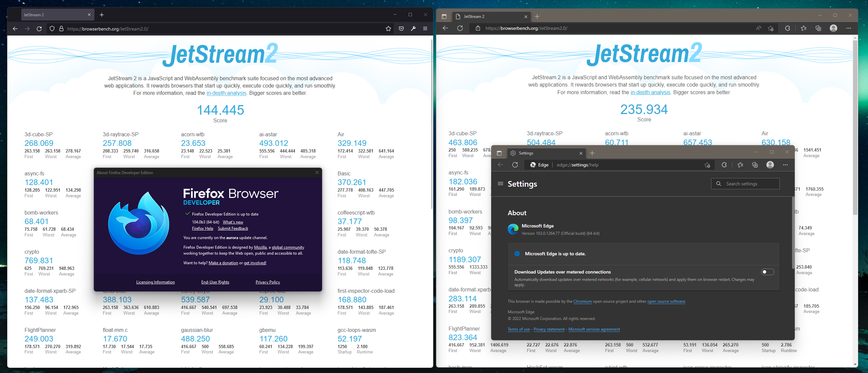Close the JetStream 2 tab in Firefox
The width and height of the screenshot is (868, 373).
[x=89, y=15]
